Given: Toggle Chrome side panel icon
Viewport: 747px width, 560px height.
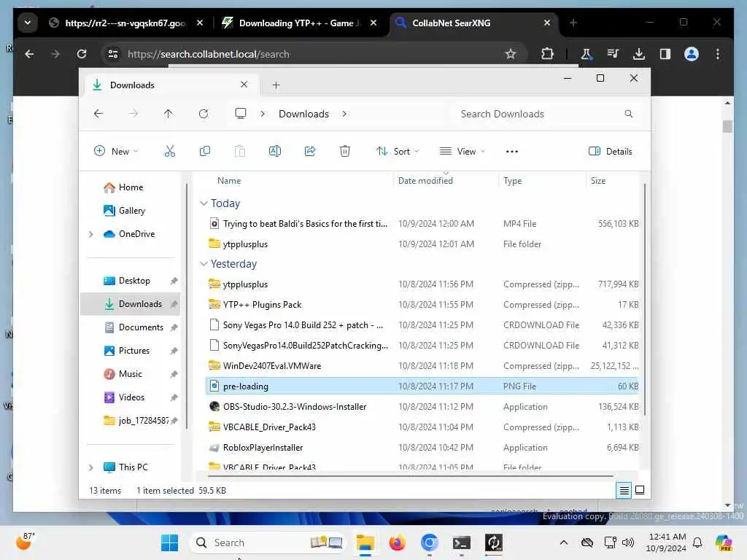Looking at the screenshot, I should [x=665, y=54].
